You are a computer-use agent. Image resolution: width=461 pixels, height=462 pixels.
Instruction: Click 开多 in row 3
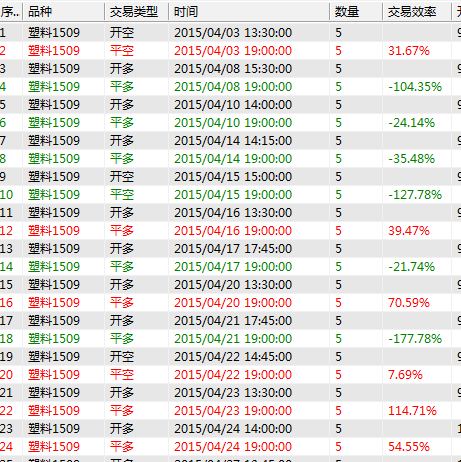point(122,69)
